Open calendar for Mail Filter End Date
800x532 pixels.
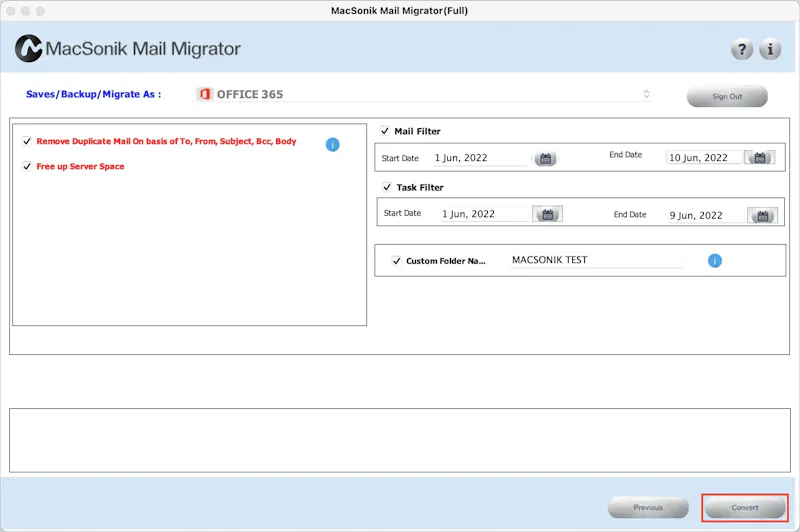coord(760,158)
